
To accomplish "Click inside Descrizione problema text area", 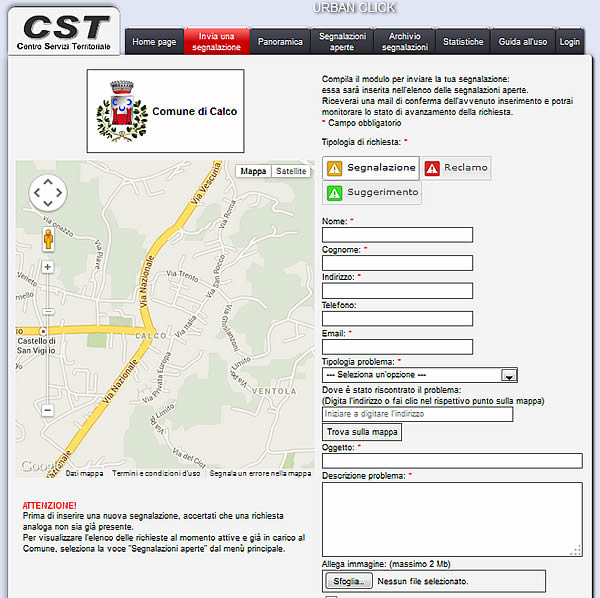I will point(452,519).
